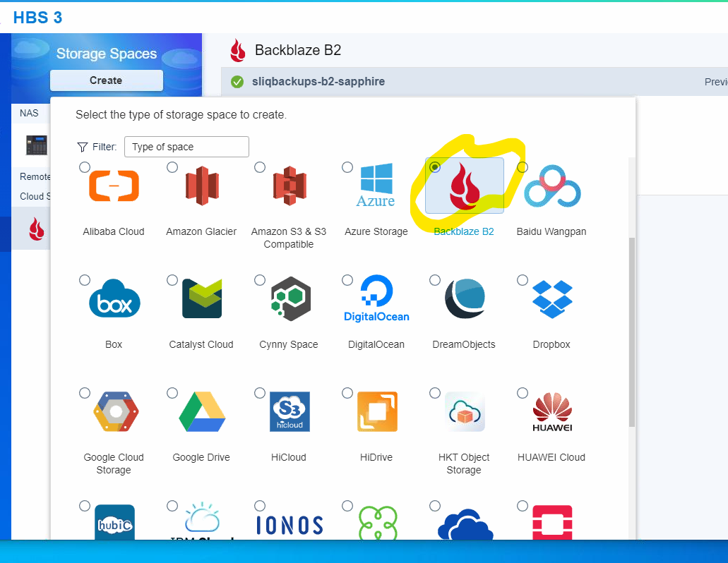Click the green clover-shaped icon
Image resolution: width=728 pixels, height=563 pixels.
pyautogui.click(x=378, y=523)
